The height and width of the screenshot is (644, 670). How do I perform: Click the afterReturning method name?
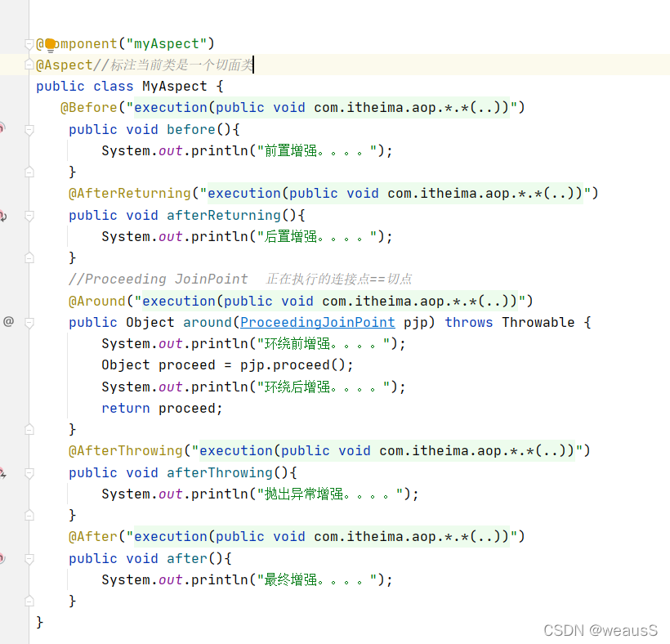pos(224,216)
